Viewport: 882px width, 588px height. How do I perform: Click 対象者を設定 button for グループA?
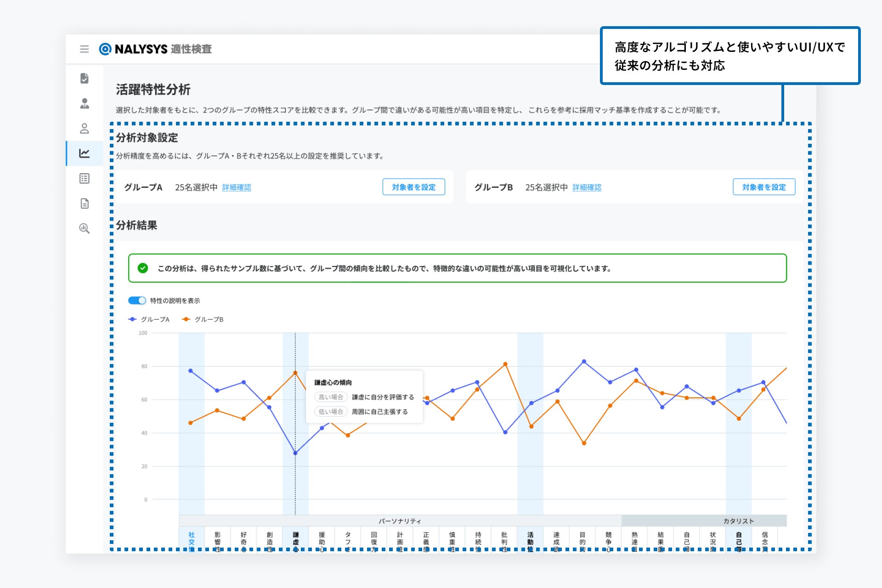tap(413, 187)
